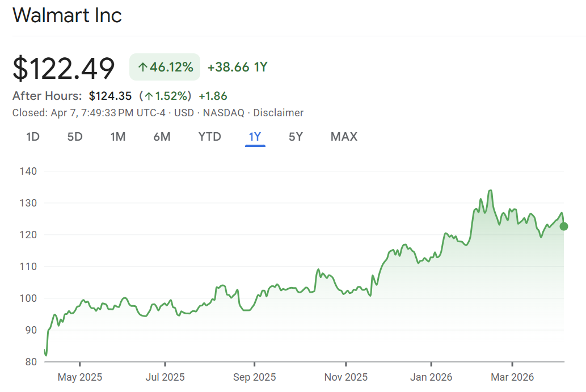Image resolution: width=586 pixels, height=392 pixels.
Task: Select the 5D chart range
Action: click(75, 137)
